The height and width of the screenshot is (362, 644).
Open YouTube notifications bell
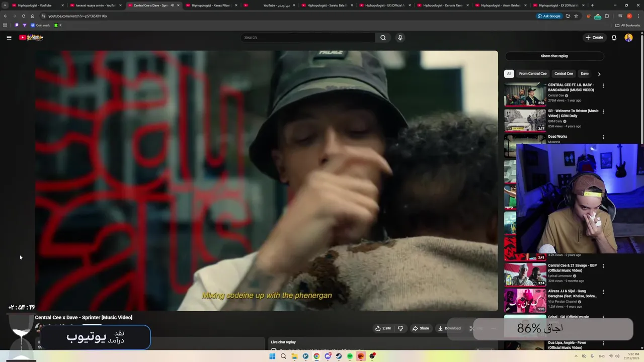click(x=614, y=37)
